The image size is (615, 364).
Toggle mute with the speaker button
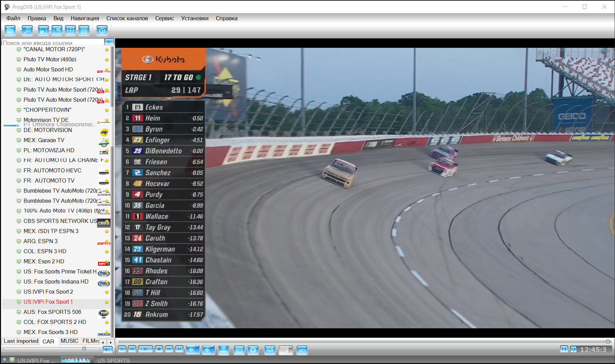(107, 350)
